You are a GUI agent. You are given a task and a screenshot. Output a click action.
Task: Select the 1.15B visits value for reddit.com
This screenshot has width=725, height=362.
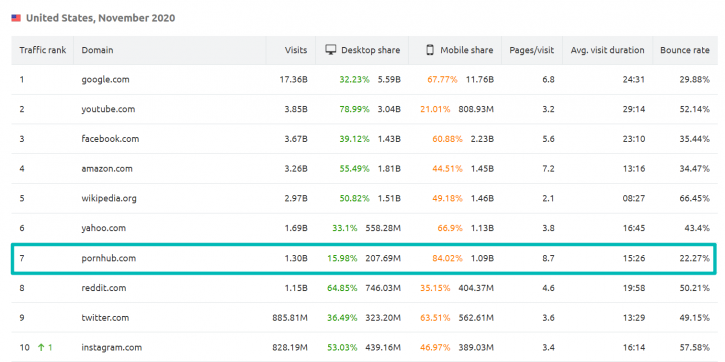click(296, 288)
